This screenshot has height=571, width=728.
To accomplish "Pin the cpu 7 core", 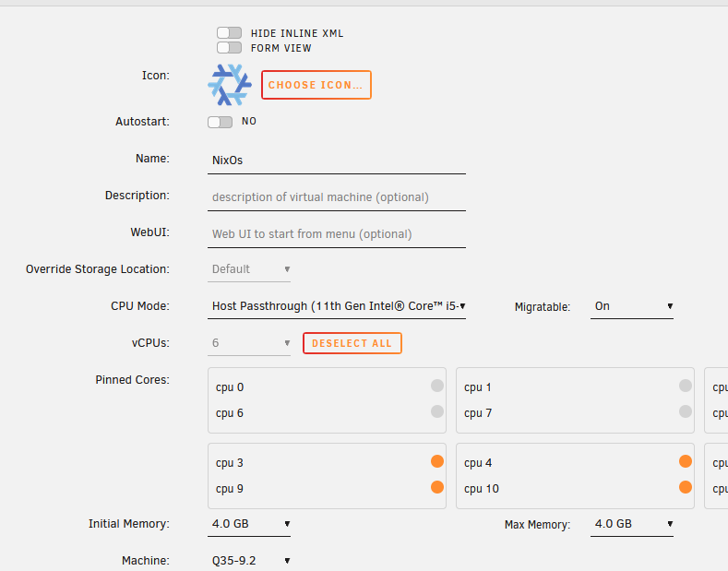I will (686, 411).
